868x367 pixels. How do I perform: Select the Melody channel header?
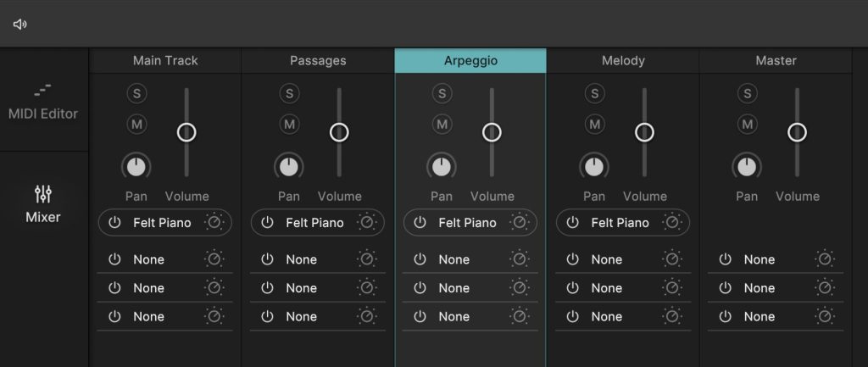click(x=623, y=61)
